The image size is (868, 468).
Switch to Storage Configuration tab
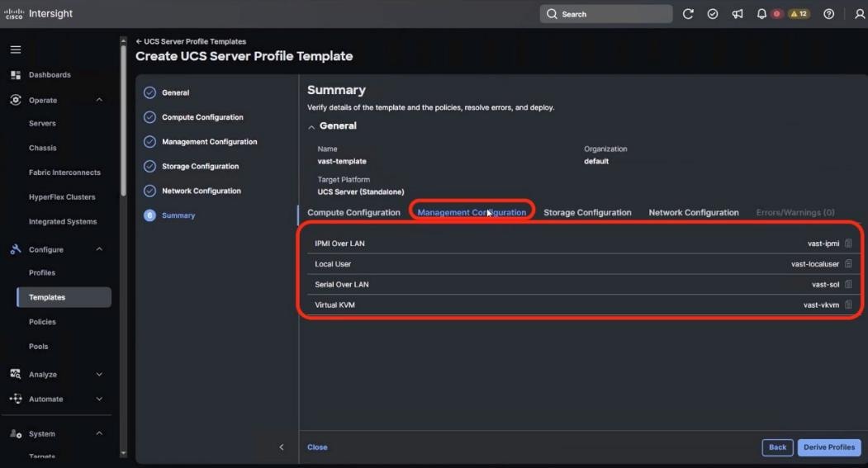(x=587, y=212)
